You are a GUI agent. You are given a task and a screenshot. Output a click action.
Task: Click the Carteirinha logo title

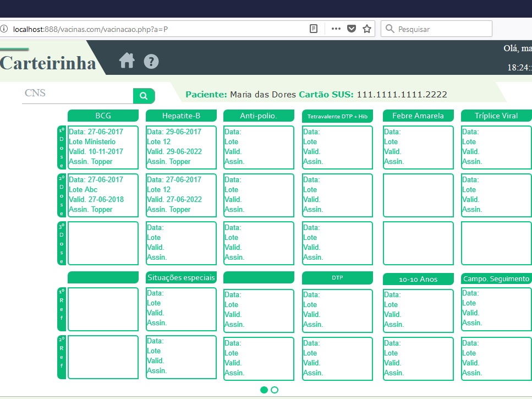click(48, 63)
